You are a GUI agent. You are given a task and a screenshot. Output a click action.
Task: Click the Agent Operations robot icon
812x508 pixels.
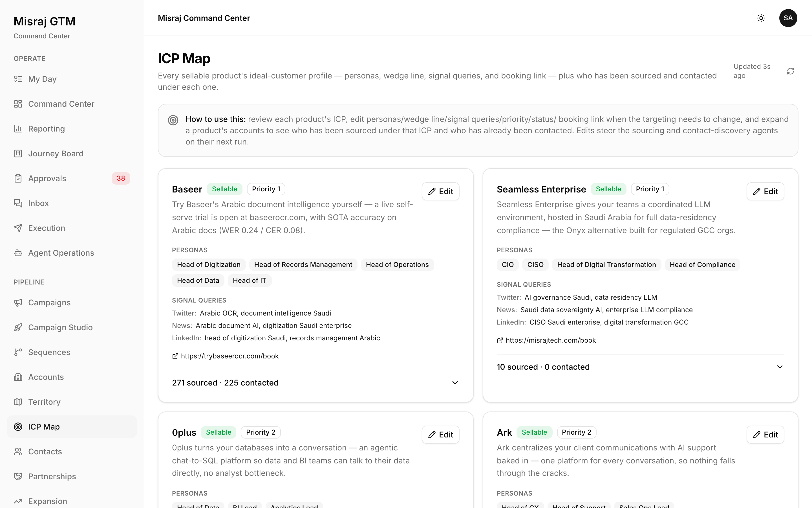[18, 253]
